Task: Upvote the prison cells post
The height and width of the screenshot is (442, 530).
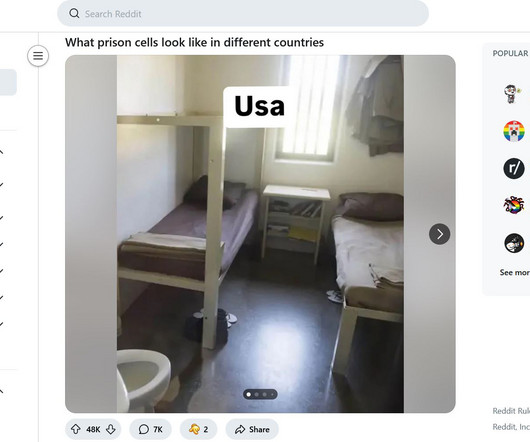Action: click(x=76, y=429)
